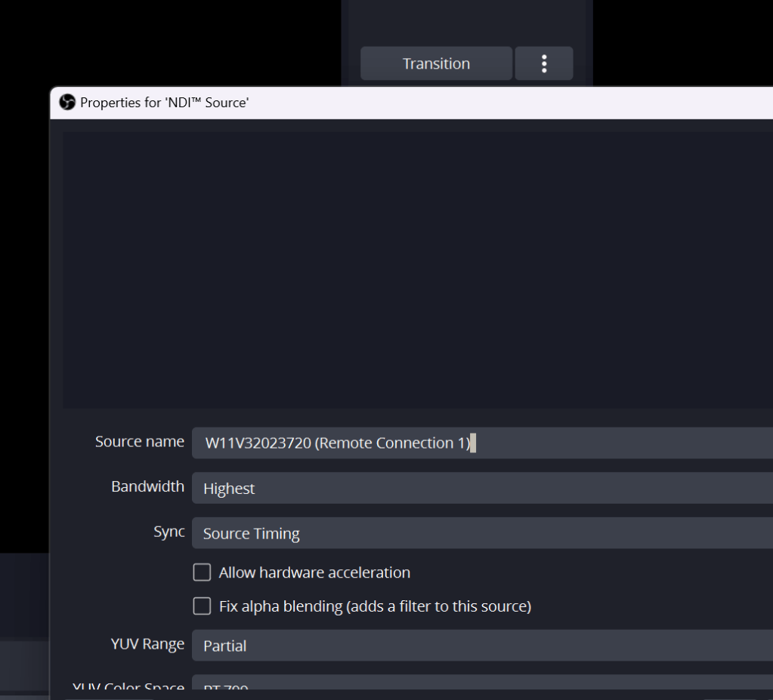This screenshot has width=773, height=700.
Task: Enable Allow hardware acceleration checkbox
Action: (x=202, y=572)
